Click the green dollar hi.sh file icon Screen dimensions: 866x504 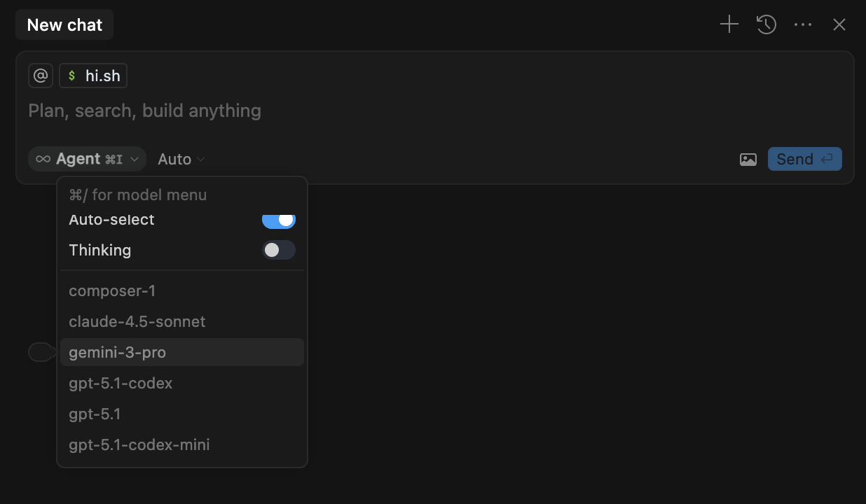(72, 76)
